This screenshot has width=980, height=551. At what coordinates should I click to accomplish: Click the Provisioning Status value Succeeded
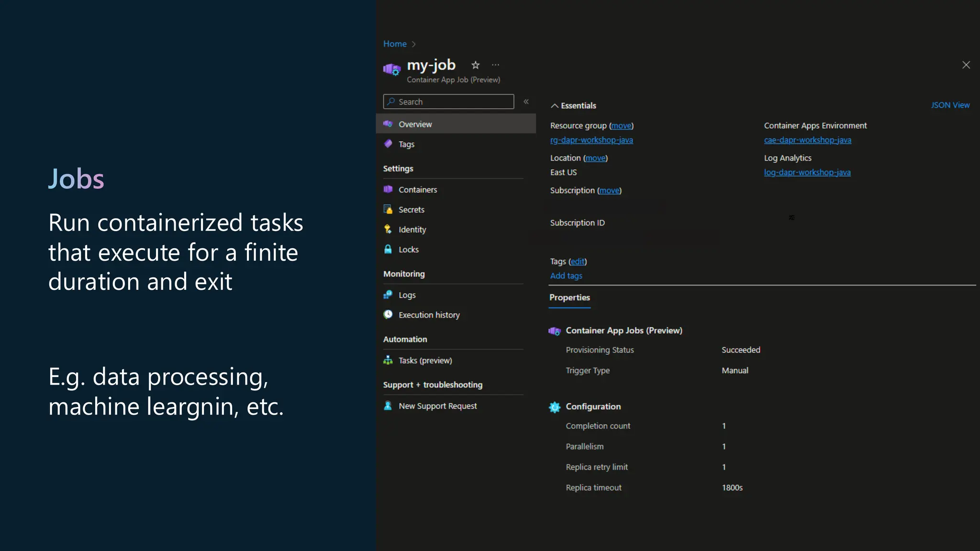click(x=741, y=350)
